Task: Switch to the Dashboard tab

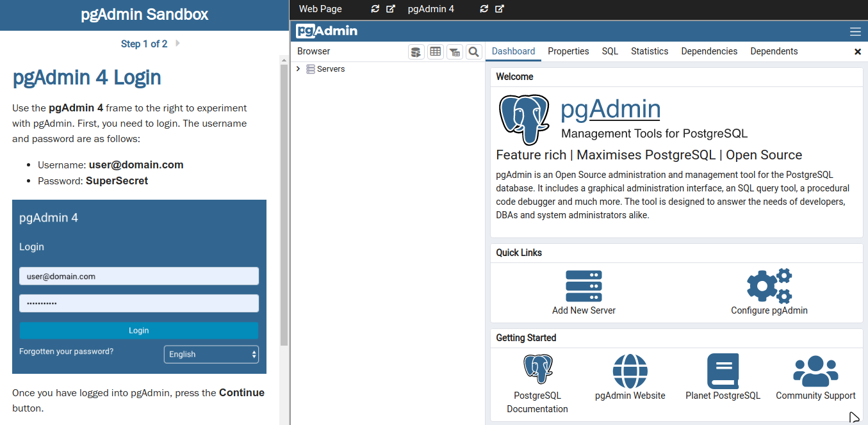Action: click(x=513, y=51)
